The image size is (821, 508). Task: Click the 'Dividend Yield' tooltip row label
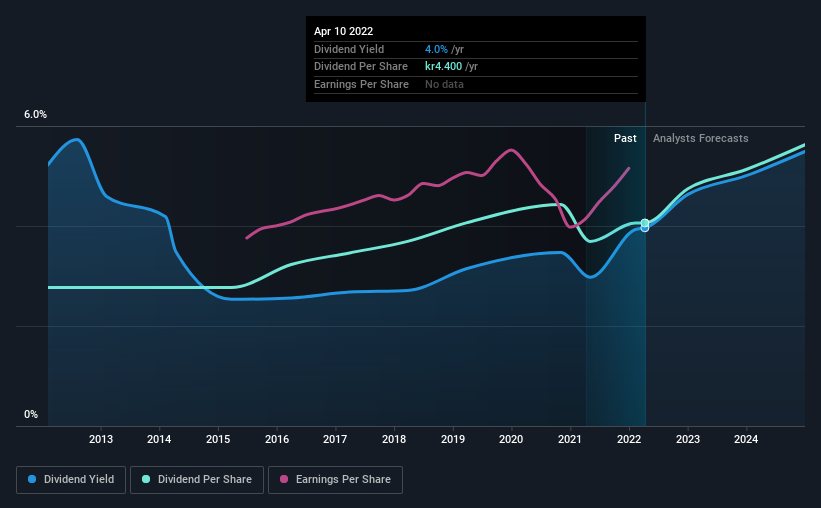coord(349,49)
